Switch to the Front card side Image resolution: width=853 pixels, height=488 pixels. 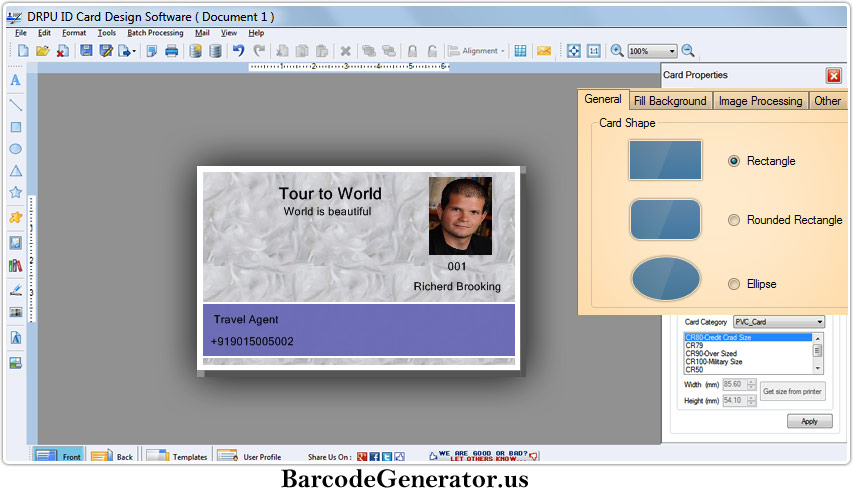58,455
